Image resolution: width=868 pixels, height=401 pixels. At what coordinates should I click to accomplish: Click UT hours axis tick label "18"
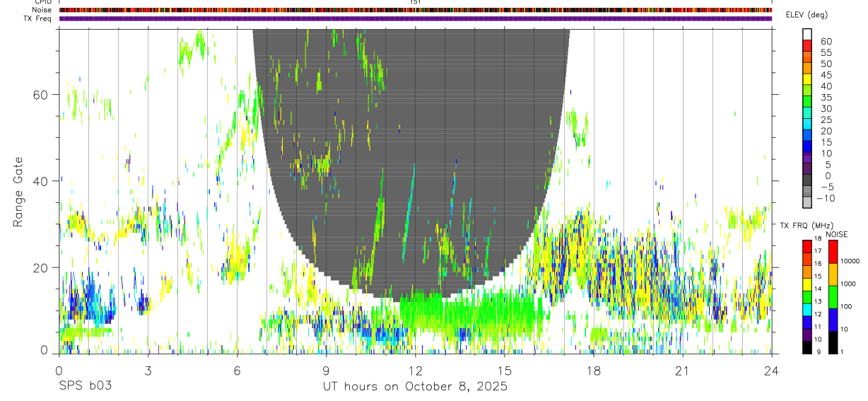594,370
